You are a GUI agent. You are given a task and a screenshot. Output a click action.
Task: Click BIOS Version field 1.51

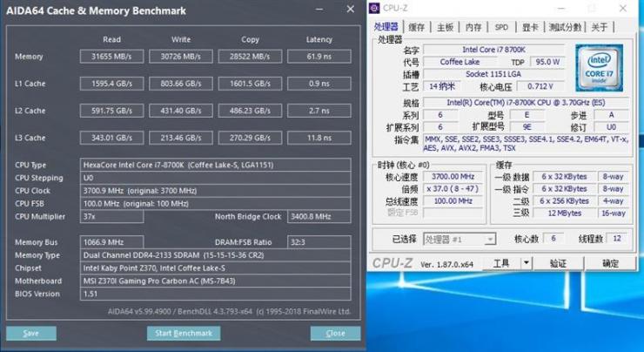coord(216,294)
